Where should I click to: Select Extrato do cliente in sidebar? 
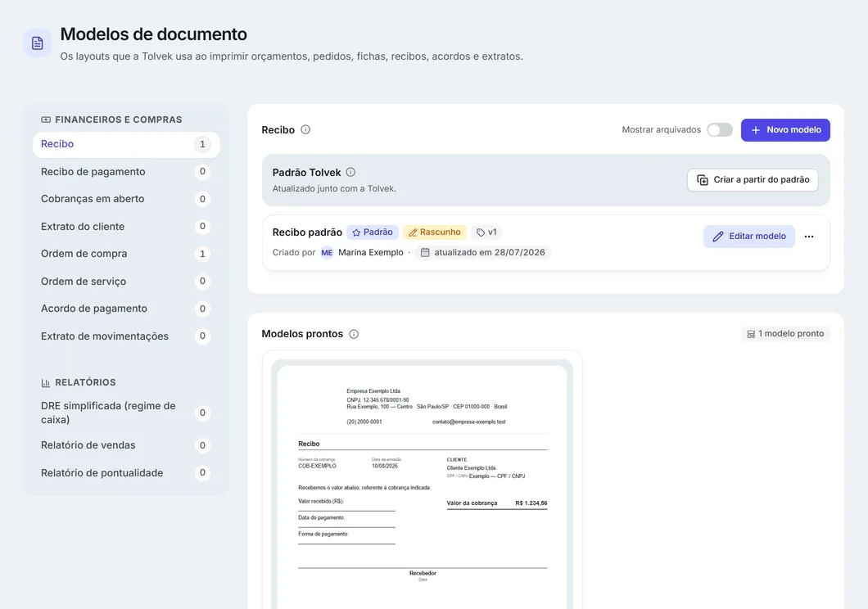126,226
